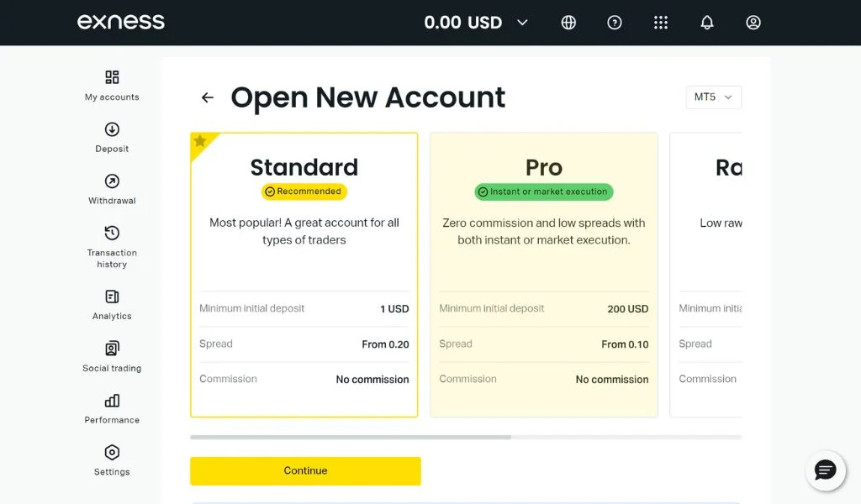Select the Pro account card
Image resolution: width=861 pixels, height=504 pixels.
point(543,275)
